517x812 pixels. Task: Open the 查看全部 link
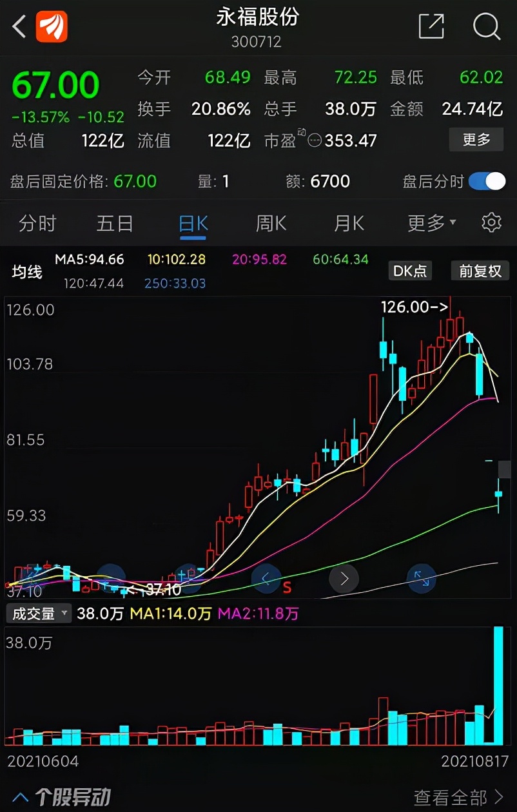click(459, 797)
